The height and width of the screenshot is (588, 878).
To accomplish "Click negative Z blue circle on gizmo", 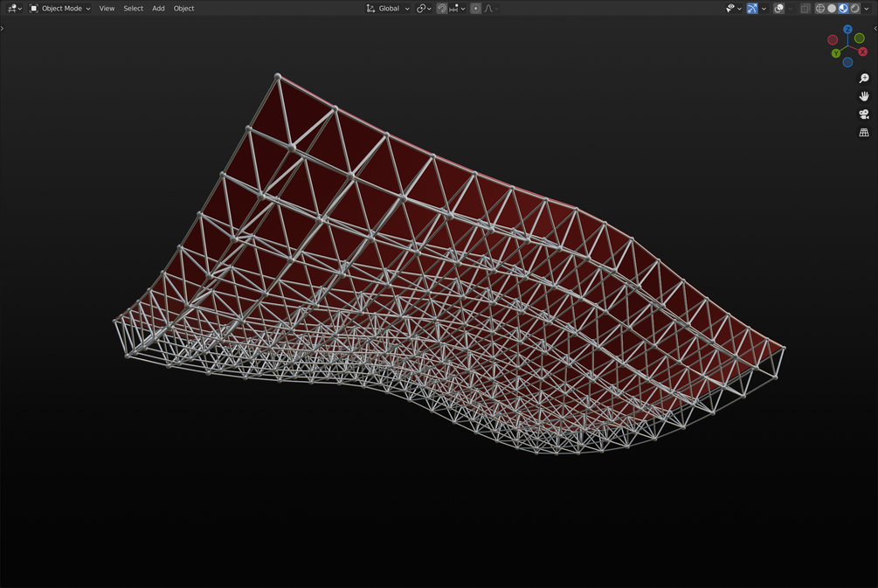I will point(847,62).
